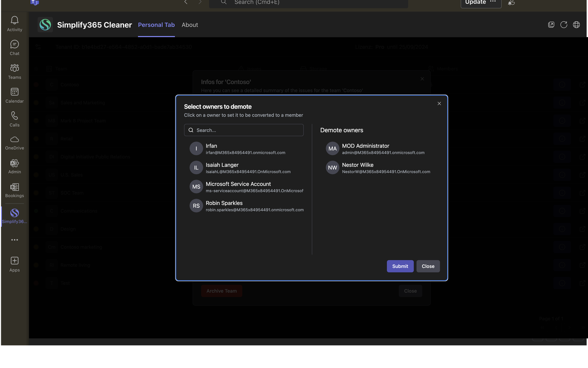Open the Activity feed in the sidebar
This screenshot has height=368, width=588.
click(x=14, y=24)
